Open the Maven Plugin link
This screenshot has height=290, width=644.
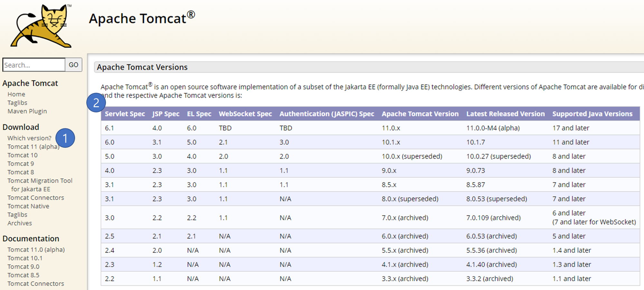coord(27,111)
